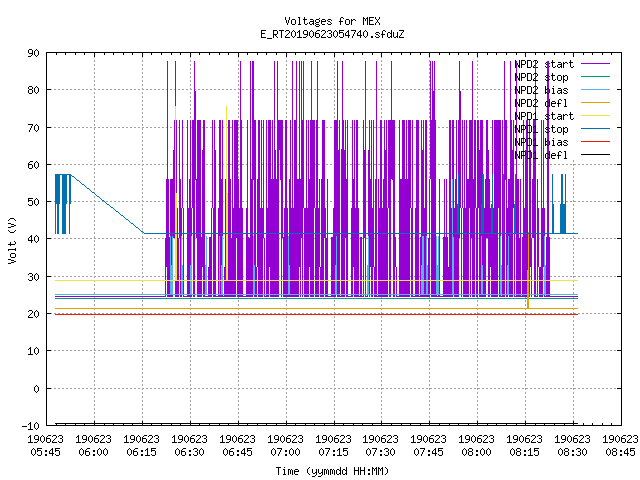Viewport: 640px width, 480px height.
Task: Click the orange NPD2 defl legend line
Action: point(595,103)
